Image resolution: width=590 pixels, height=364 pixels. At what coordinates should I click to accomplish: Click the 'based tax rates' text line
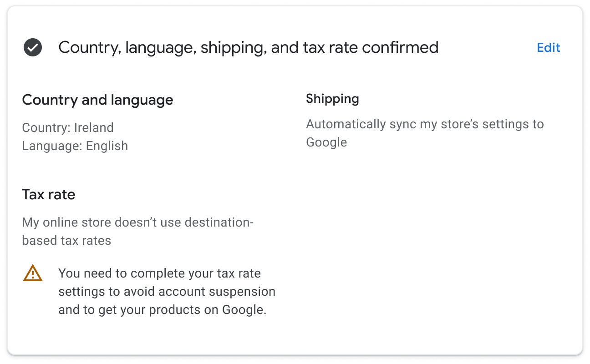(x=66, y=241)
